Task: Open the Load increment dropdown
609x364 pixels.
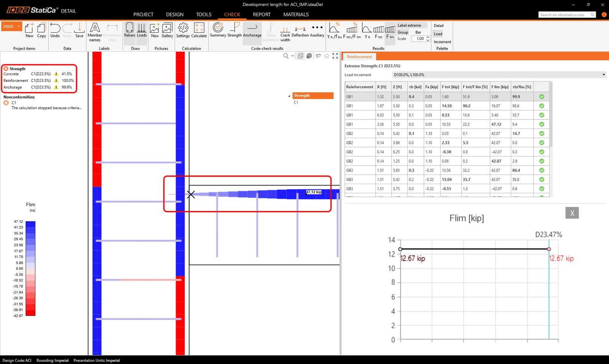Action: pos(499,75)
